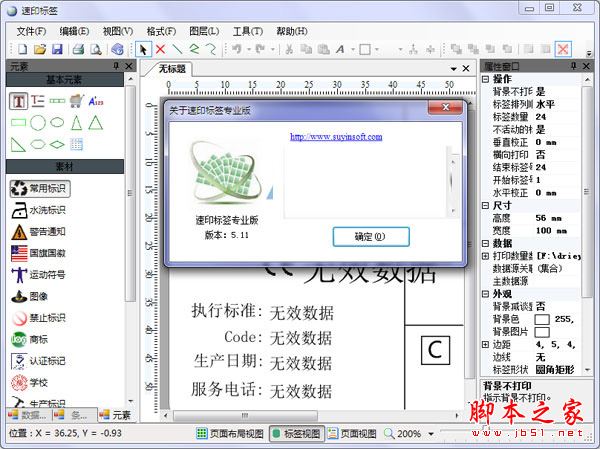The height and width of the screenshot is (449, 600).
Task: Click the 确定(O) button in About dialog
Action: click(x=371, y=237)
